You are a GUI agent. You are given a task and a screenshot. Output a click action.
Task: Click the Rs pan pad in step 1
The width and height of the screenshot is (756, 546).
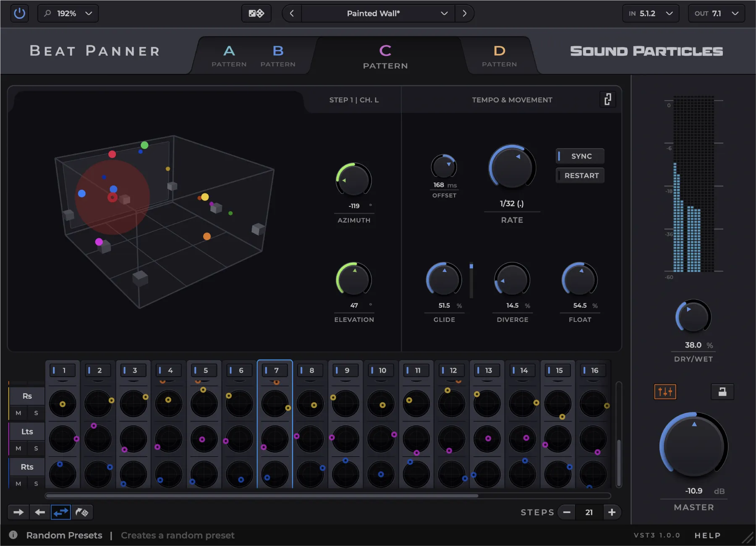pos(63,404)
